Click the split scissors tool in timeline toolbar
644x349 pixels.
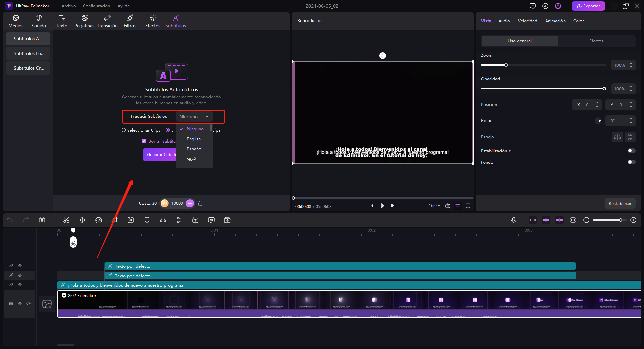click(x=66, y=220)
